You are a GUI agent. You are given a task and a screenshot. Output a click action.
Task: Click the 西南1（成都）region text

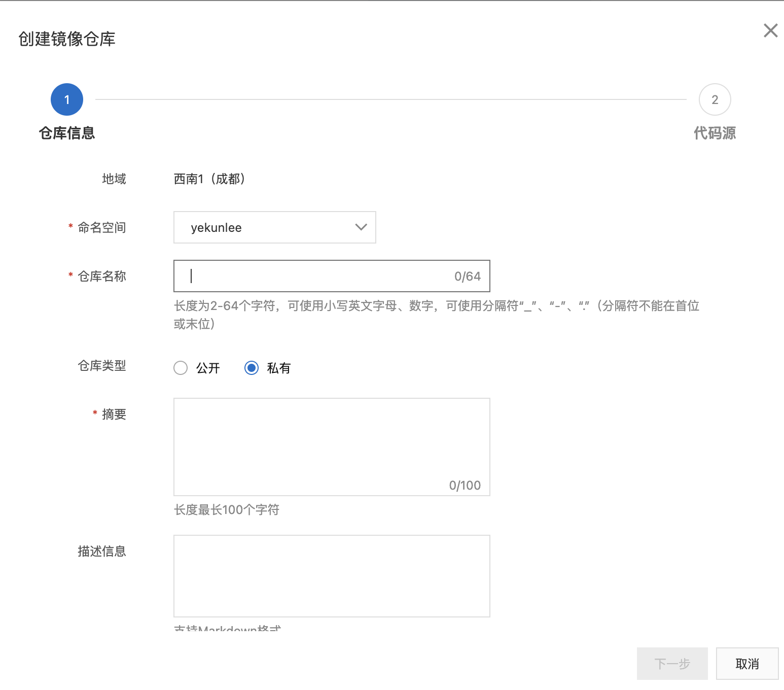[x=209, y=179]
